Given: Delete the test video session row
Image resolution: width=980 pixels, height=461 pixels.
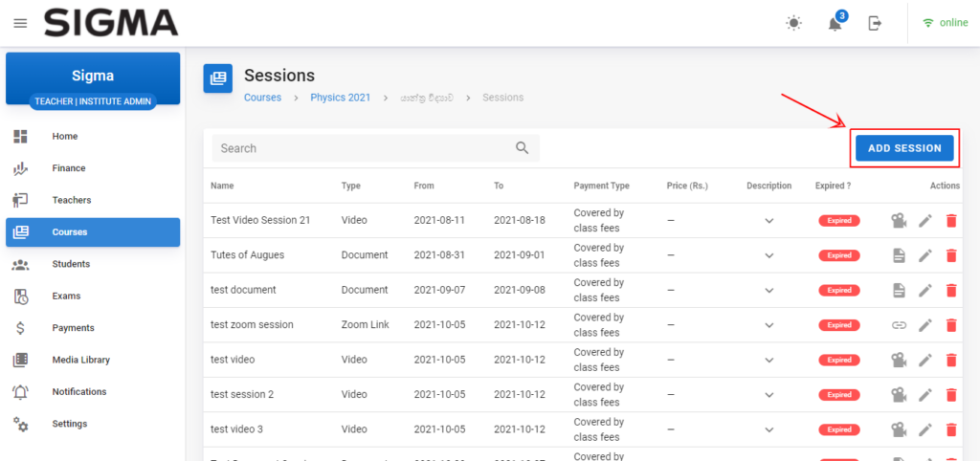Looking at the screenshot, I should 951,361.
